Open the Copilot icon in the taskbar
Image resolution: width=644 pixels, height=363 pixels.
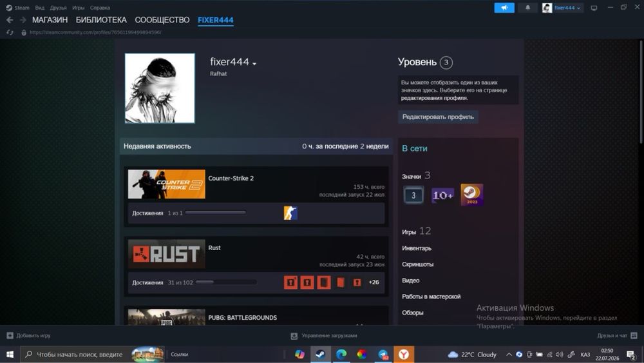pyautogui.click(x=299, y=354)
